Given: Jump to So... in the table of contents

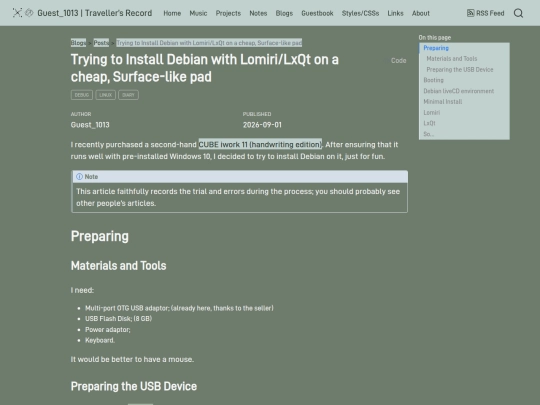Looking at the screenshot, I should [x=428, y=134].
